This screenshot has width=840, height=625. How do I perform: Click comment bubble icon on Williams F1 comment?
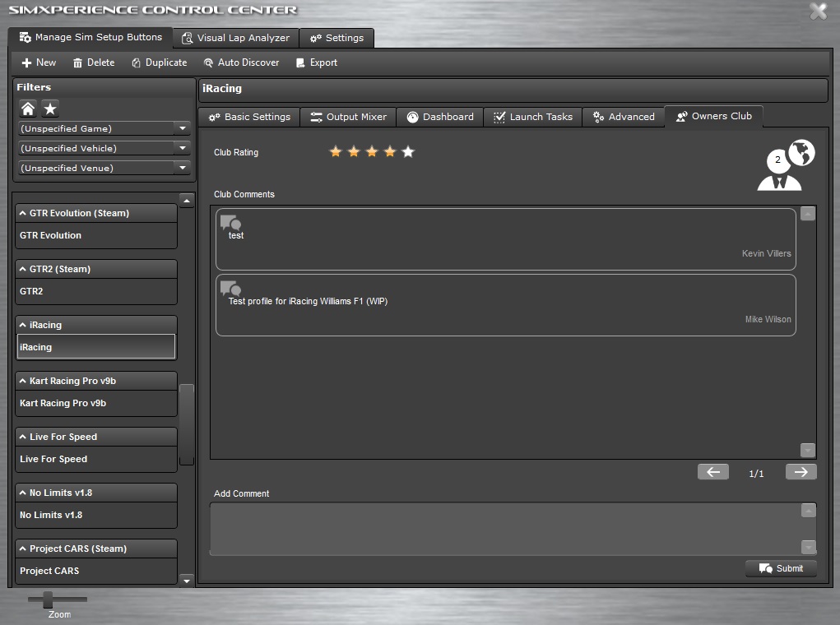click(231, 288)
